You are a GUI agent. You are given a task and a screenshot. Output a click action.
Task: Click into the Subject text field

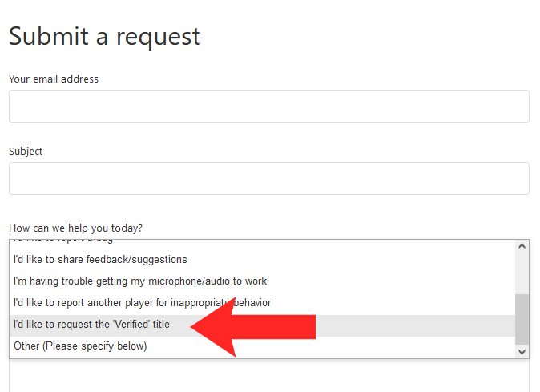coord(269,179)
